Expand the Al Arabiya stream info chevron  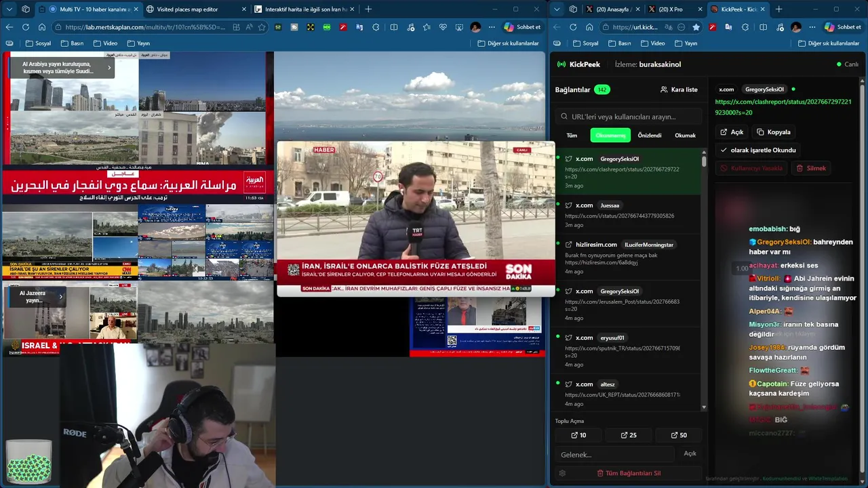(109, 68)
